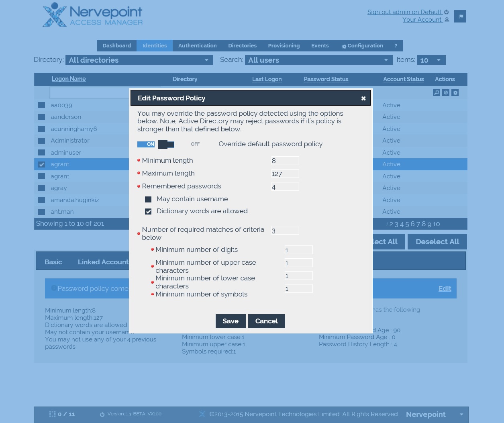The image size is (504, 423).
Task: Click the user icon beside Your Account
Action: tap(447, 20)
